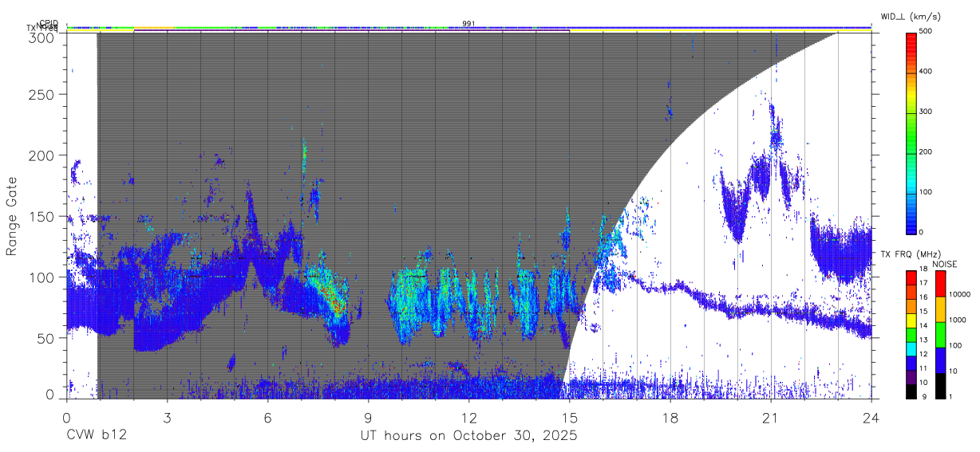Screen dimensions: 980x452
Task: Click the '18' tick on the UT hours axis
Action: coord(670,418)
